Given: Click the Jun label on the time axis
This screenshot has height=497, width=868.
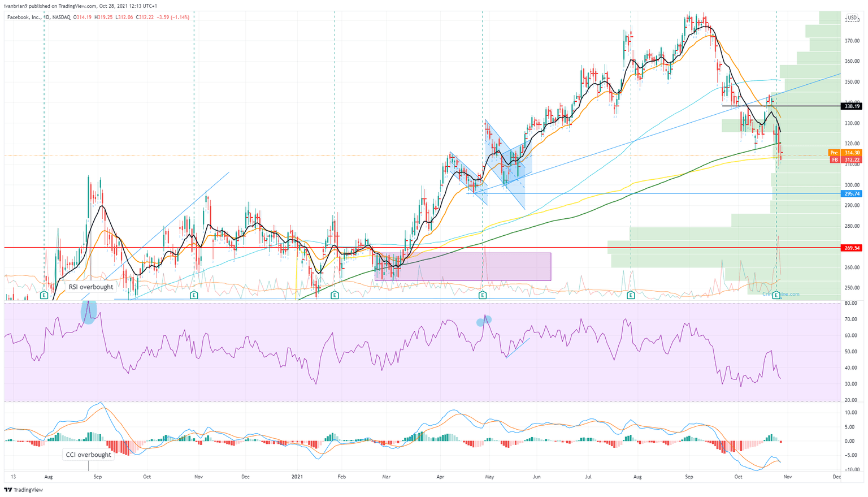Looking at the screenshot, I should point(536,477).
